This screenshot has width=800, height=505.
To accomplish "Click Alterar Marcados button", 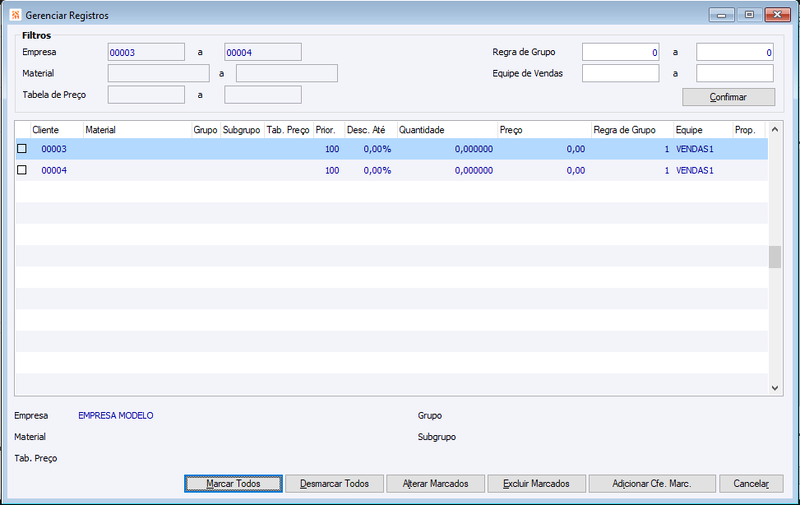I will (x=435, y=484).
